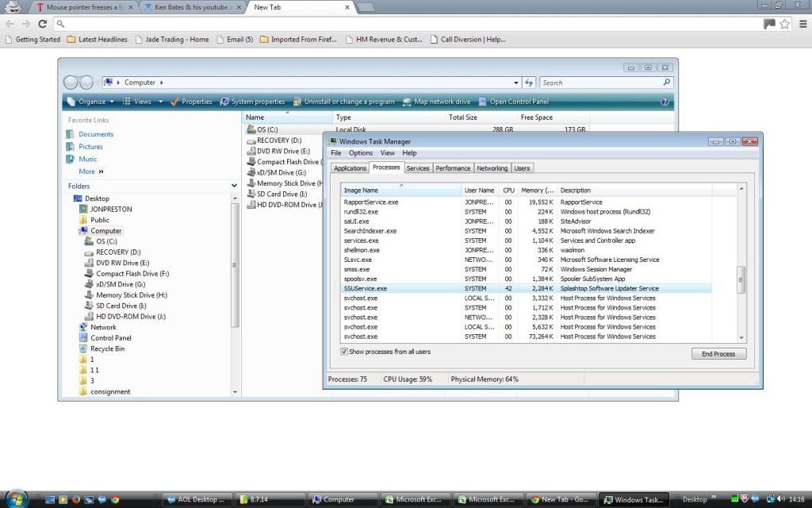Select RECOVERY (D:) in the folder tree
This screenshot has width=812, height=508.
tap(118, 252)
